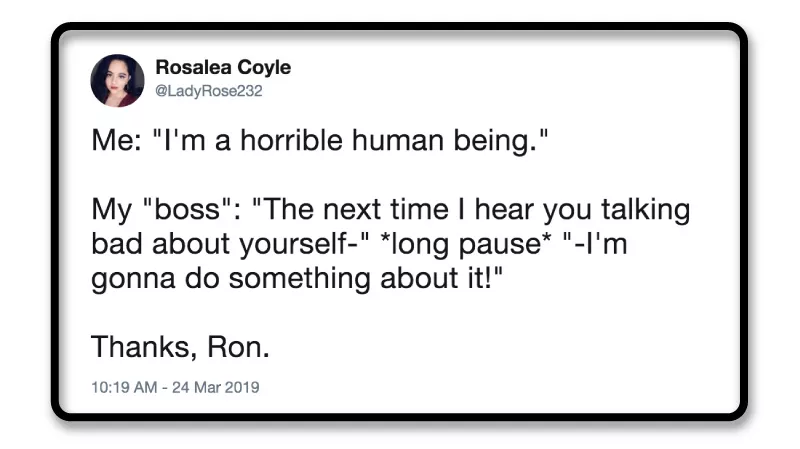Click the words "human being" in the tweet
The width and height of the screenshot is (800, 449).
tap(448, 142)
